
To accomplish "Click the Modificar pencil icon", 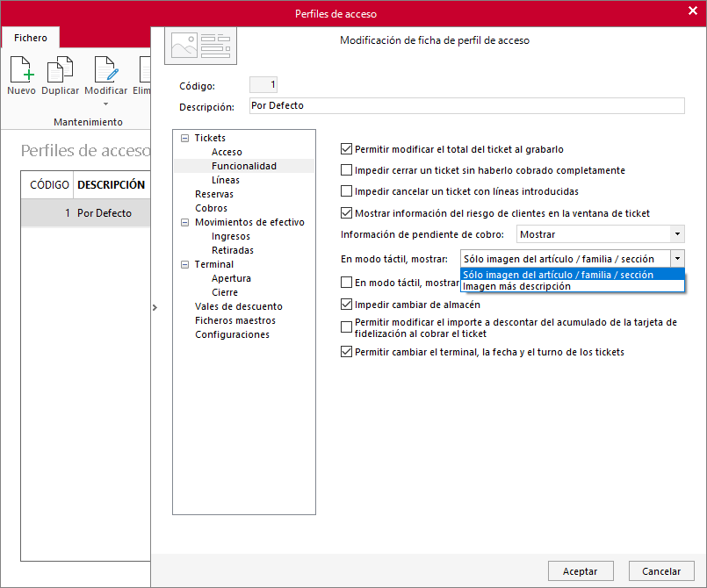I will point(106,69).
